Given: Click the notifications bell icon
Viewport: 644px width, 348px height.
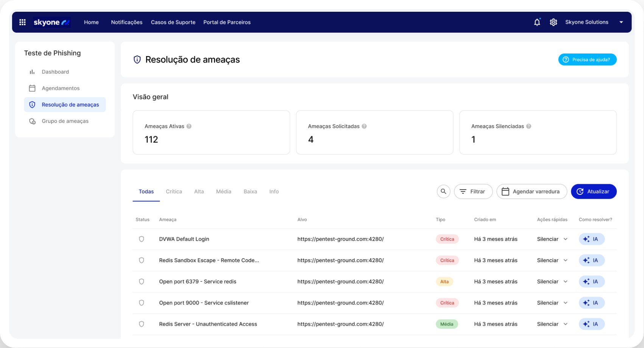Looking at the screenshot, I should (537, 22).
